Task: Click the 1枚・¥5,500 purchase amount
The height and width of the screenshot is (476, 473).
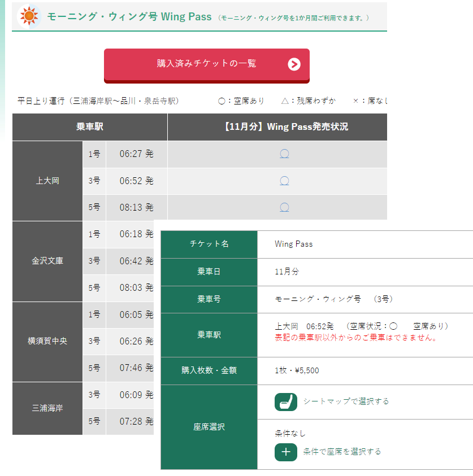Action: pyautogui.click(x=297, y=370)
